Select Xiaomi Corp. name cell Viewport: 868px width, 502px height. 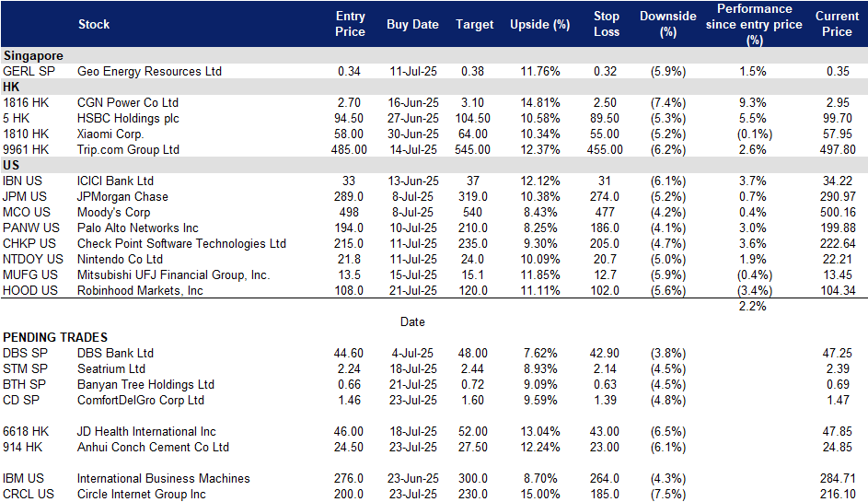(110, 134)
